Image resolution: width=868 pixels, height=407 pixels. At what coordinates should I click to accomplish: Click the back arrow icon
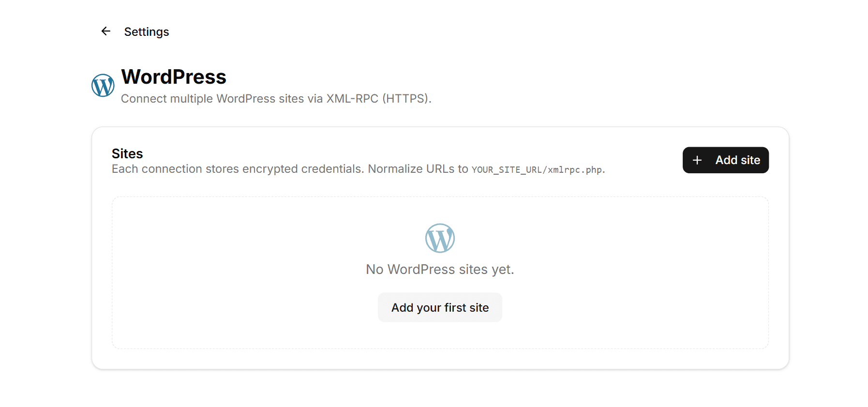(x=105, y=31)
